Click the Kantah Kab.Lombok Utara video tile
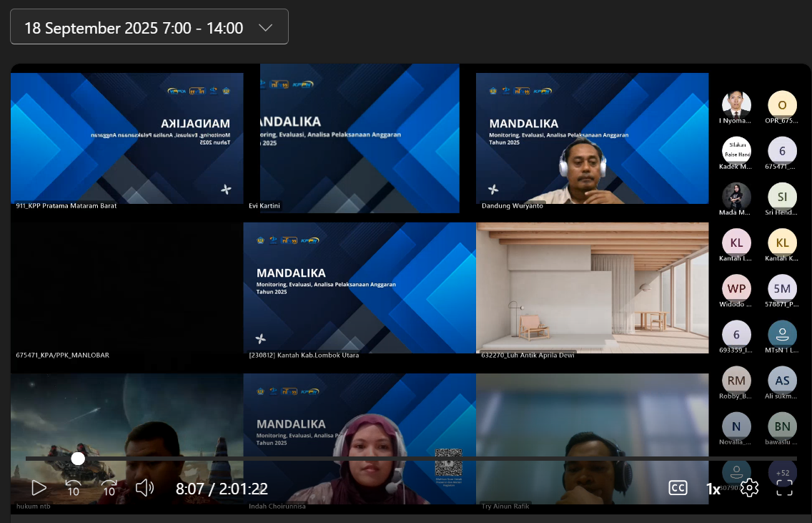Screen dimensions: 812x523 359,288
